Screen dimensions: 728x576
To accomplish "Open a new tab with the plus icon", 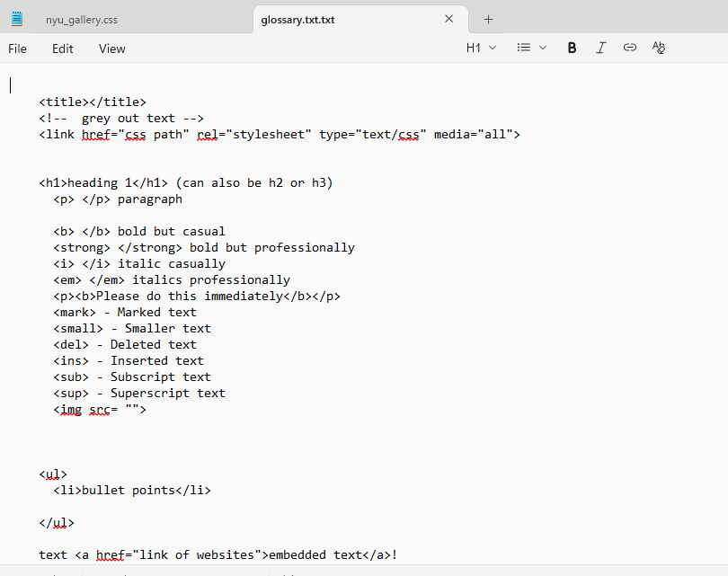I will click(x=487, y=17).
